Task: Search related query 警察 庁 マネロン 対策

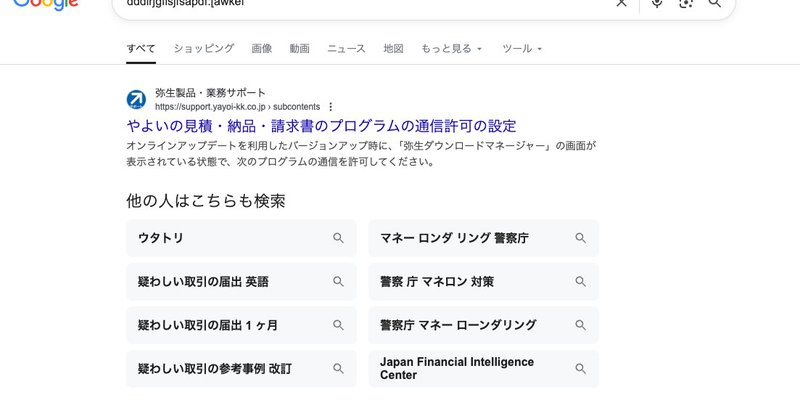Action: (484, 281)
